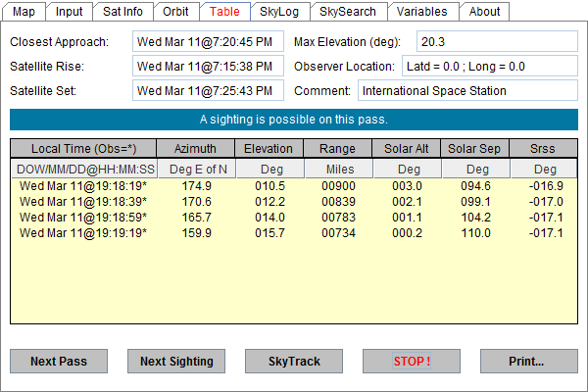Select row Wed Mar 11@19:19:19*

coord(294,233)
